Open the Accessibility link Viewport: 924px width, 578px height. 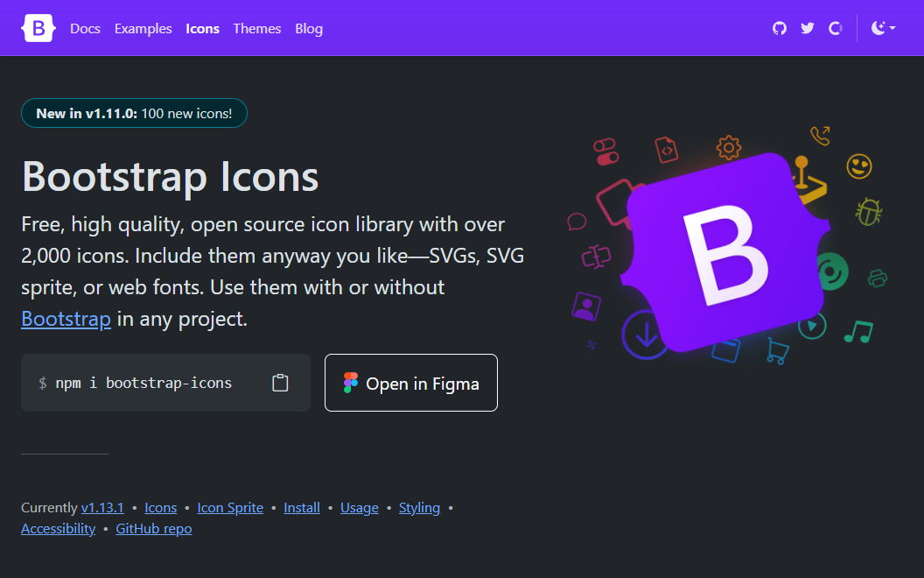(x=58, y=529)
